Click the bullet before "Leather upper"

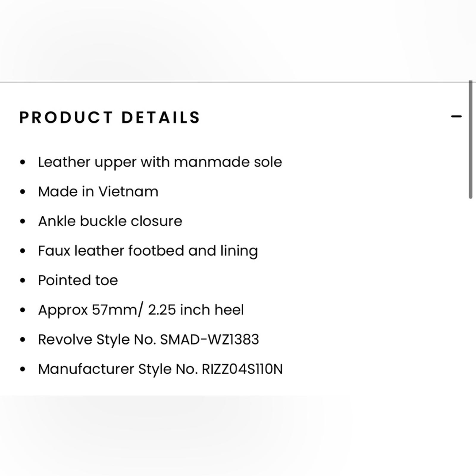point(23,162)
